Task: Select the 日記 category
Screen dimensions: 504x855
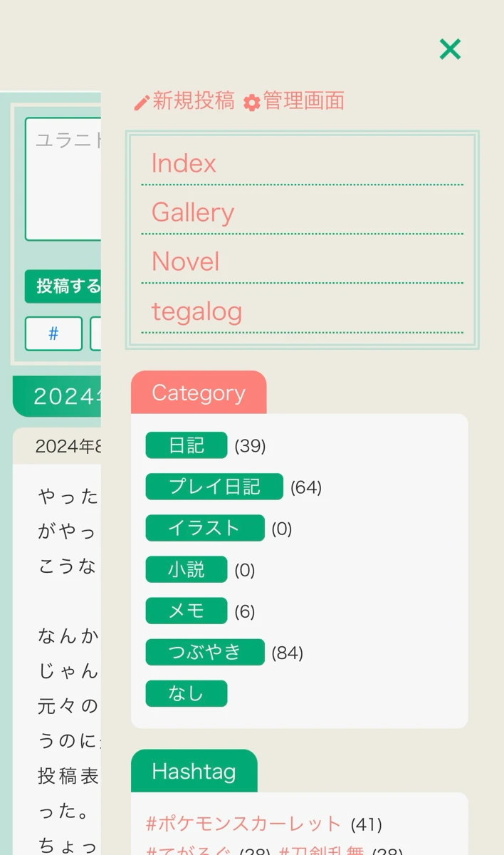Action: coord(185,445)
